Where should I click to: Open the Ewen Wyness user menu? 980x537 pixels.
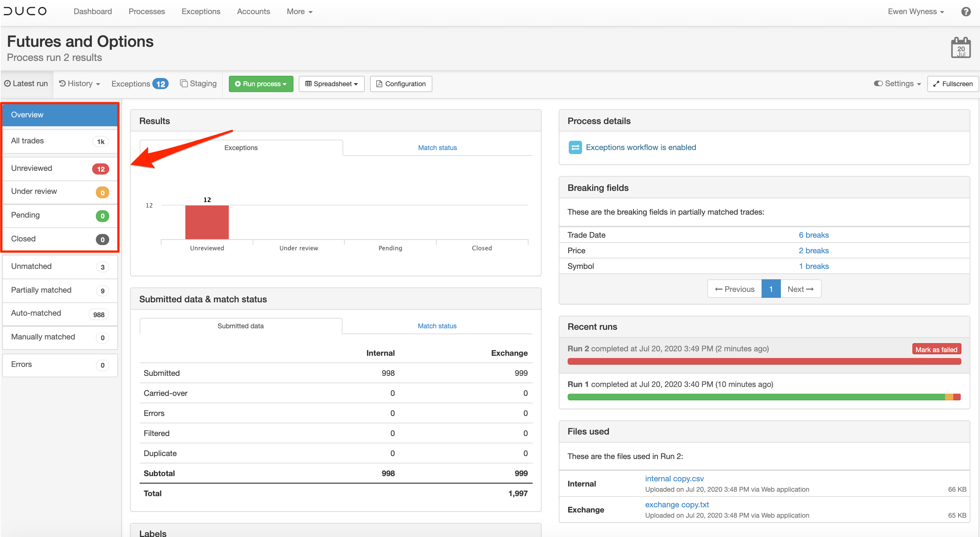(916, 12)
